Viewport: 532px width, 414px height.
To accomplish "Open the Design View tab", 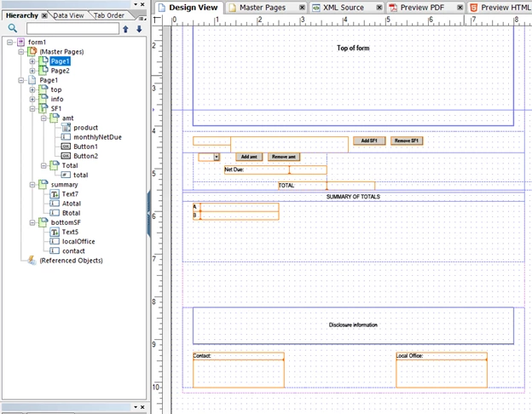I will tap(189, 8).
